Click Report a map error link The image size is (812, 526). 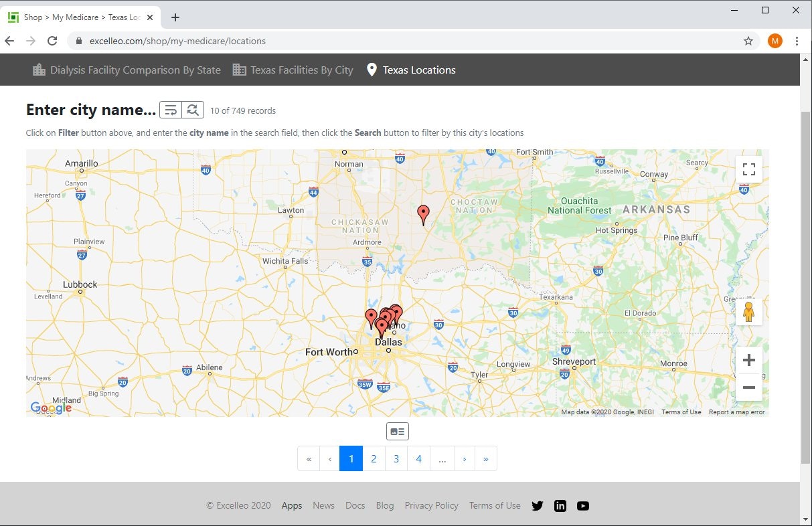(736, 412)
